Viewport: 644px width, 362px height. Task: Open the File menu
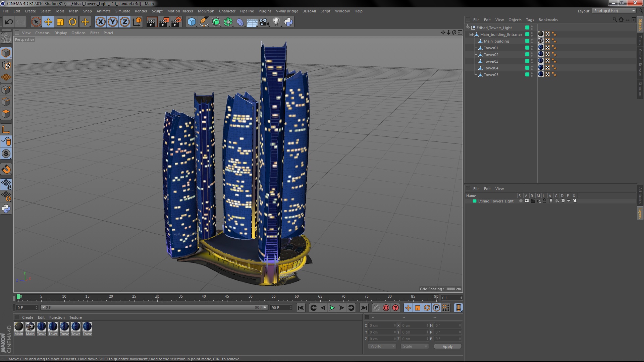point(6,11)
